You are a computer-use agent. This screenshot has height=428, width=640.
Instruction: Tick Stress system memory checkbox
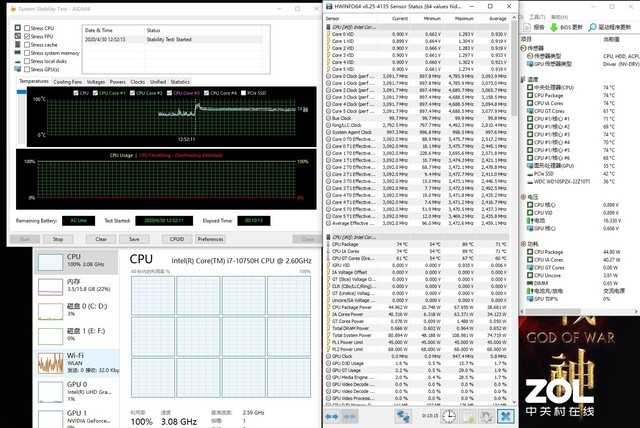27,53
